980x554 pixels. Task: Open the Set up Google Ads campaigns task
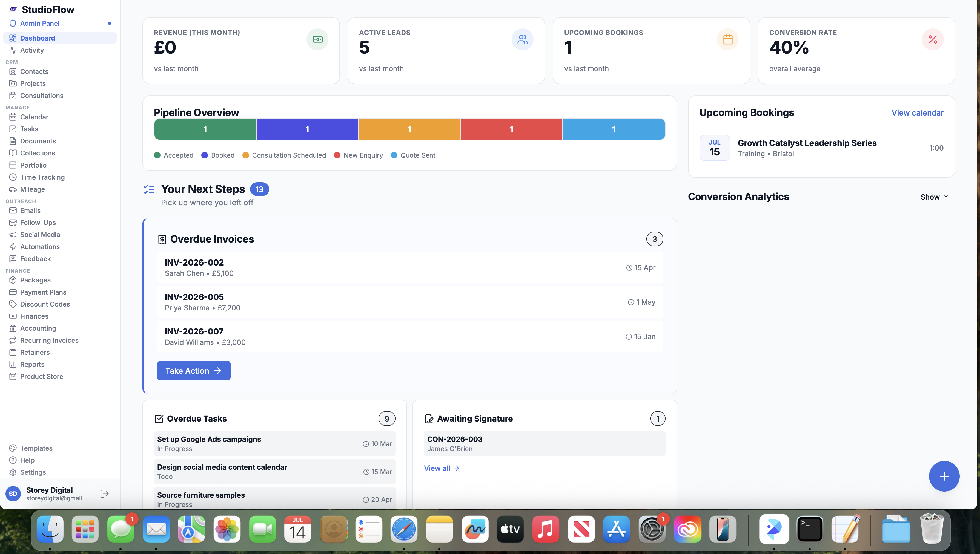click(x=274, y=444)
